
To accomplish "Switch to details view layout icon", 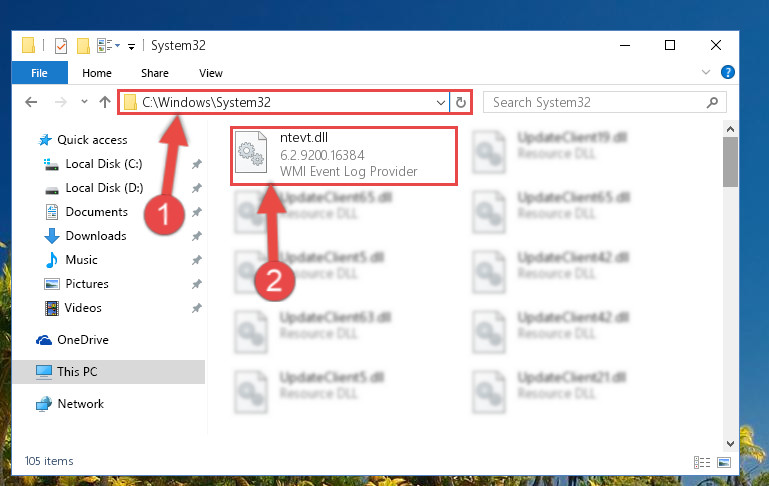I will 702,462.
